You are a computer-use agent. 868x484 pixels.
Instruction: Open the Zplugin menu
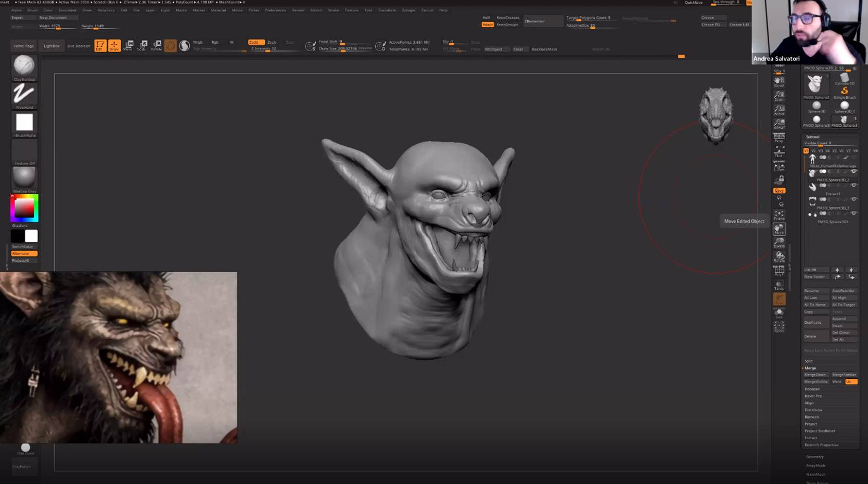pos(409,10)
